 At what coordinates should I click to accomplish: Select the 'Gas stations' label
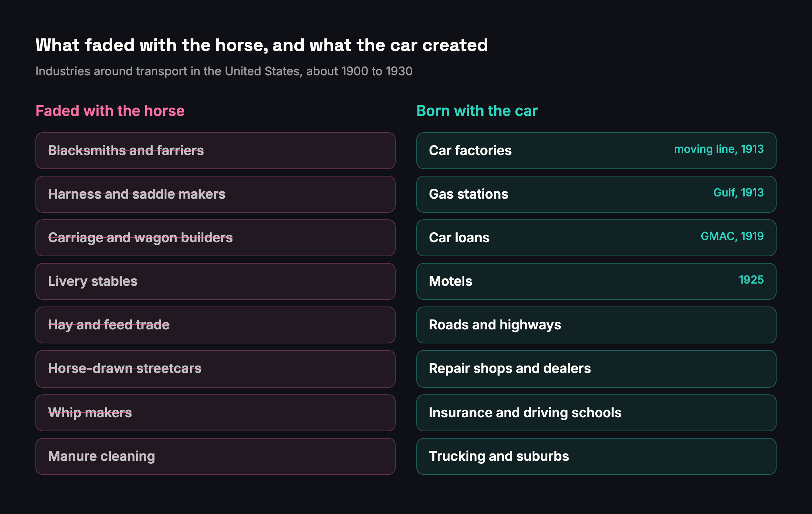coord(468,194)
